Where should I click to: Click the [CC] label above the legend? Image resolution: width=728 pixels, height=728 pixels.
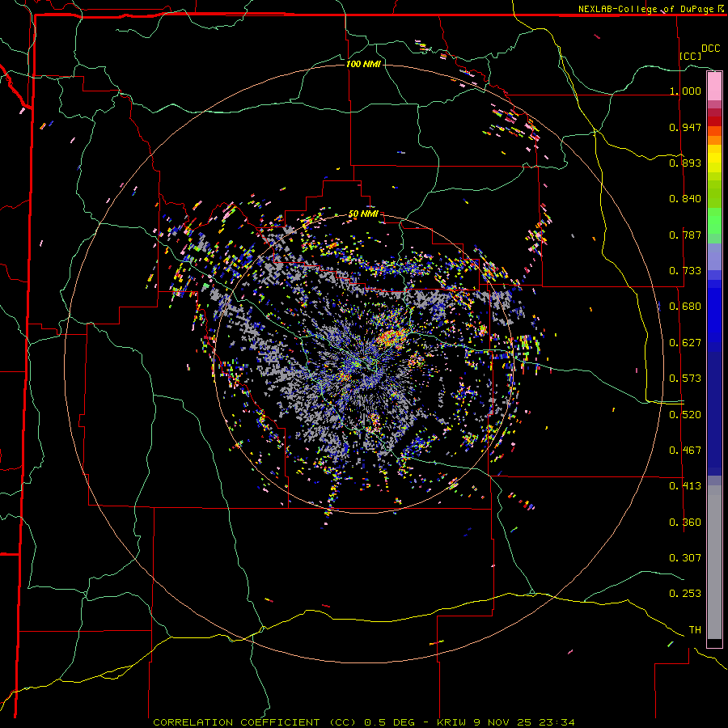coord(691,56)
